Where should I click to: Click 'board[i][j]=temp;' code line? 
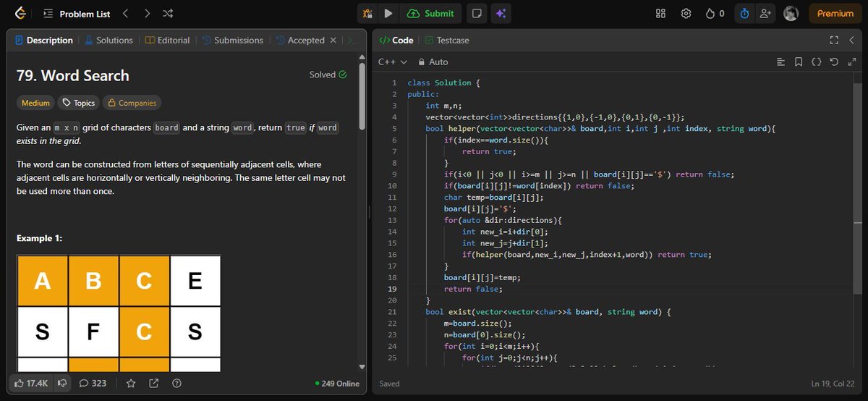[x=482, y=277]
